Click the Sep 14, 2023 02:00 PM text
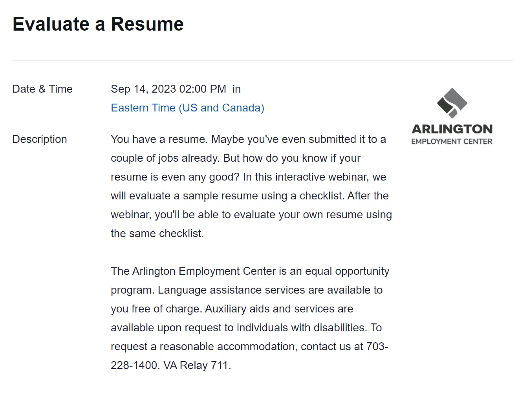This screenshot has height=420, width=529. [x=168, y=89]
